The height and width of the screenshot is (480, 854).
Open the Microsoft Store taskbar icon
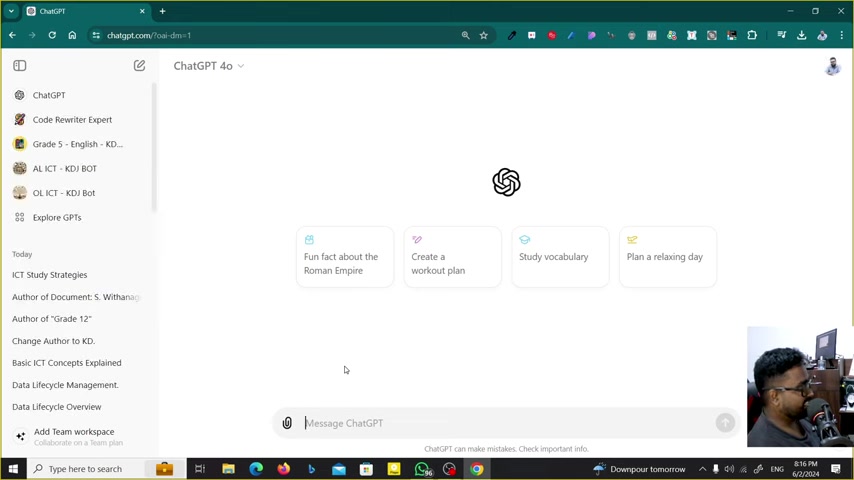[x=367, y=469]
